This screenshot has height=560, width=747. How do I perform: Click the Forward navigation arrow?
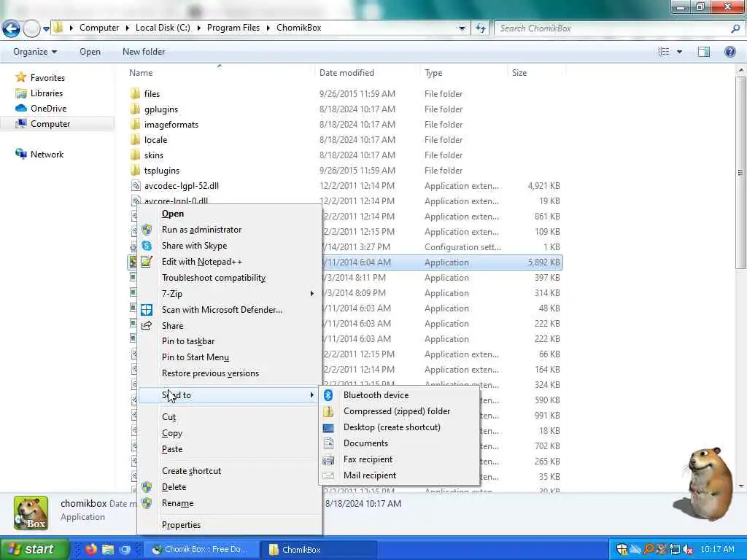pos(31,28)
